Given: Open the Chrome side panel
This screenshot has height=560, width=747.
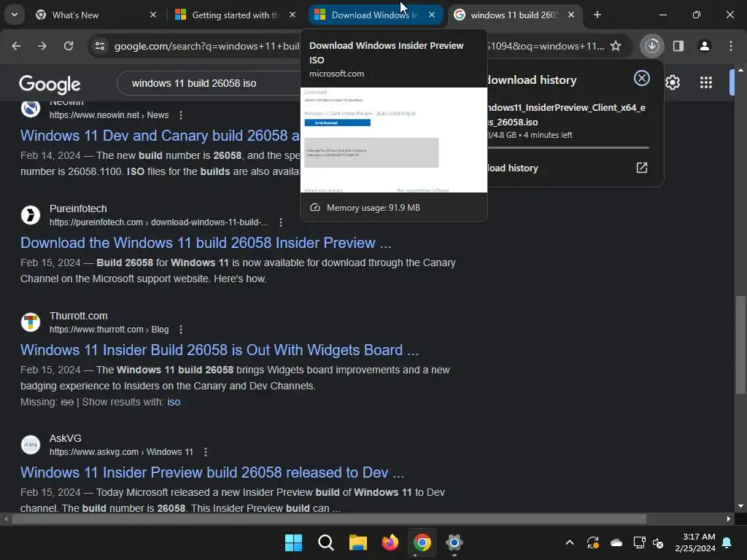Looking at the screenshot, I should [x=678, y=46].
